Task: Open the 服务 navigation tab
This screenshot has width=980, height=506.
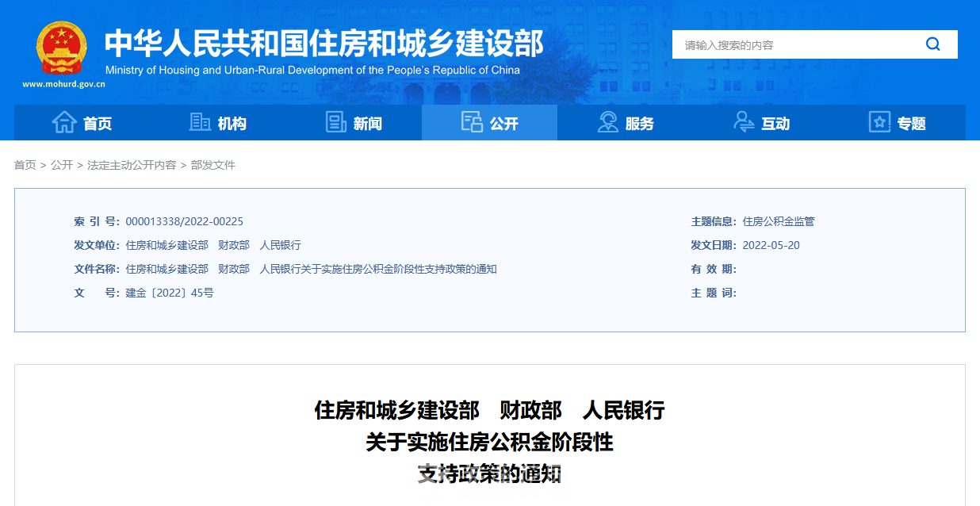Action: coord(626,122)
